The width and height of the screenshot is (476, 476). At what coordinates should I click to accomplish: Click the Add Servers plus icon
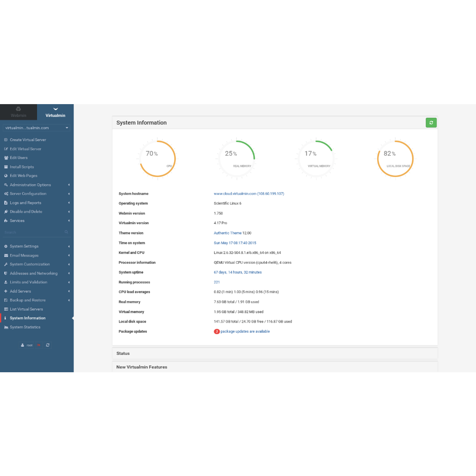point(6,291)
